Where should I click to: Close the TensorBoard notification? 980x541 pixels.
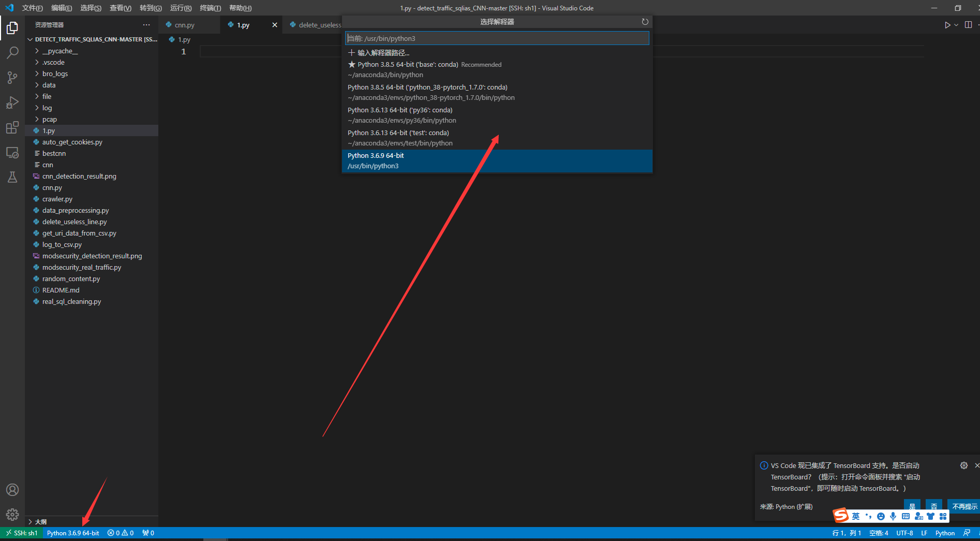tap(976, 465)
